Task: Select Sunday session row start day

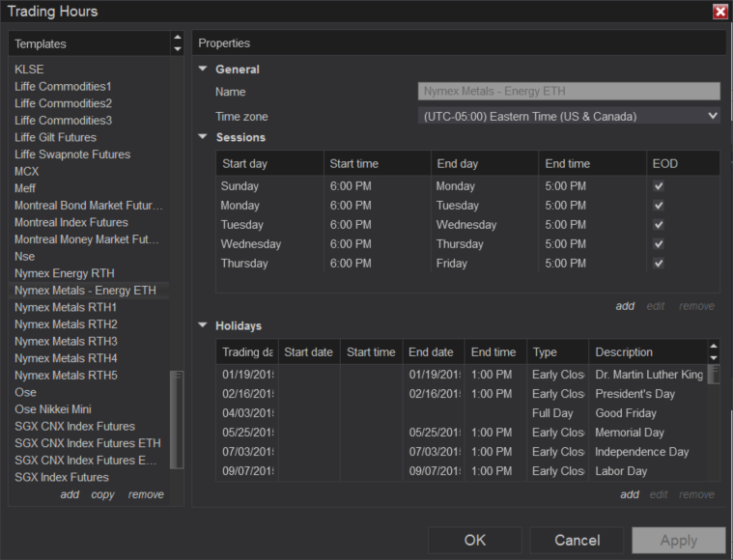Action: click(x=240, y=186)
